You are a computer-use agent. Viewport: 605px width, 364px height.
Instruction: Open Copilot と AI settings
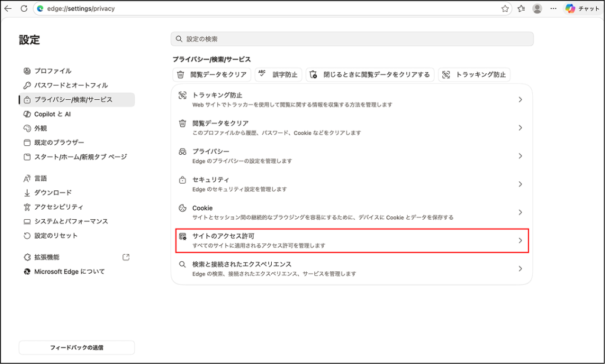click(76, 114)
